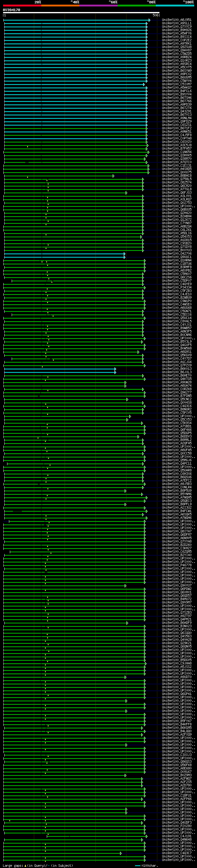The image size is (197, 868).
Task: Select hit label UniRef100_A7QTC0
Action: 177,162
